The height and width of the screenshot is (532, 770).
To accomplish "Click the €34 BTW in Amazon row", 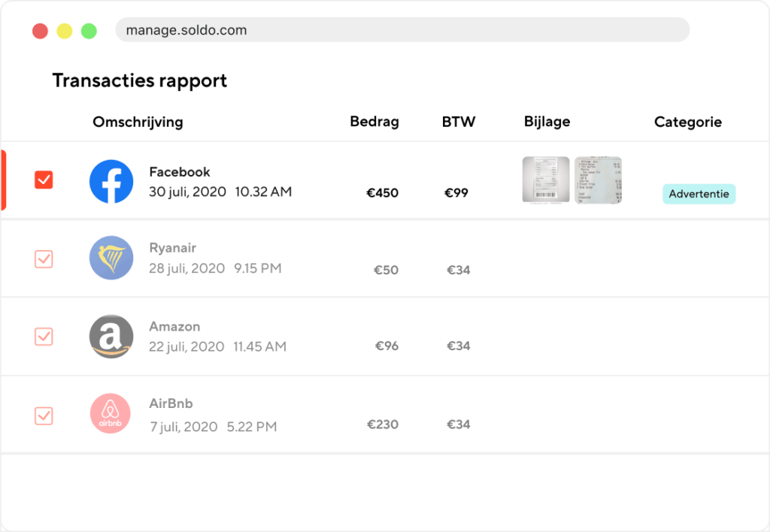I will (x=459, y=346).
